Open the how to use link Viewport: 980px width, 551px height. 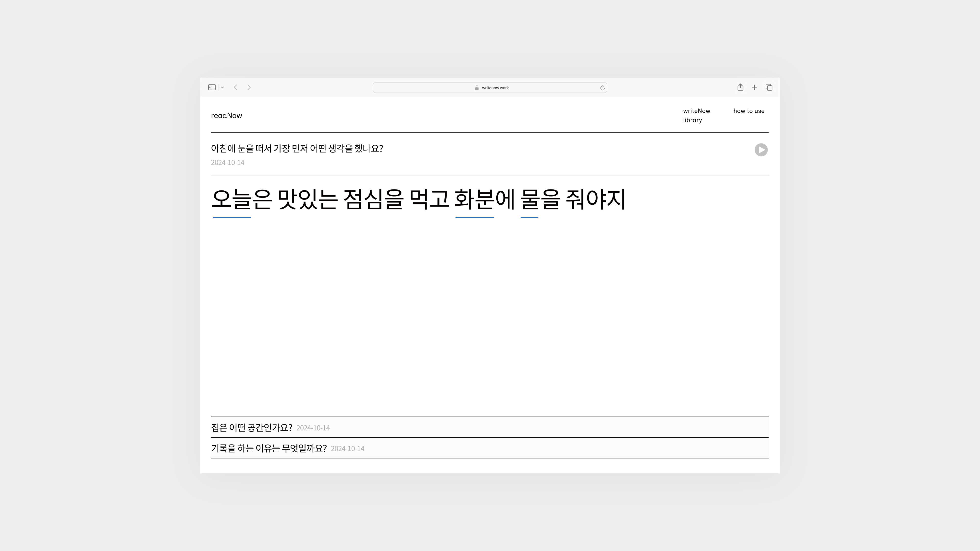click(x=749, y=111)
